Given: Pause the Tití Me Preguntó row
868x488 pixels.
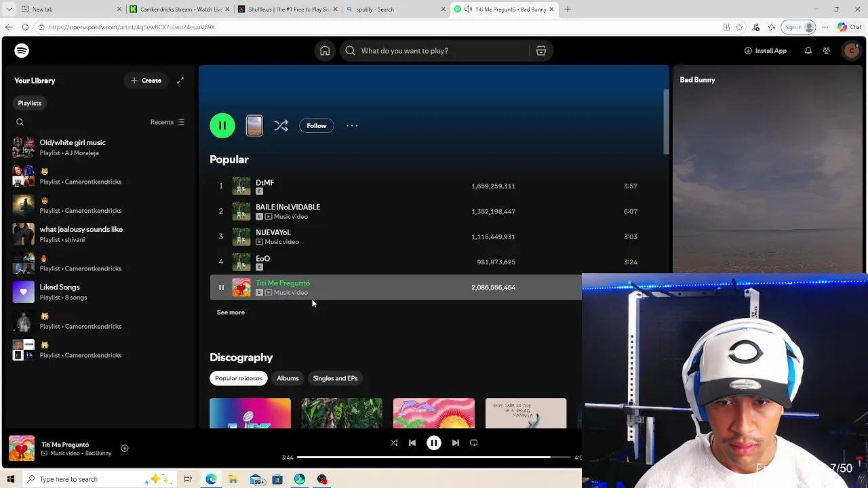Looking at the screenshot, I should click(x=221, y=287).
